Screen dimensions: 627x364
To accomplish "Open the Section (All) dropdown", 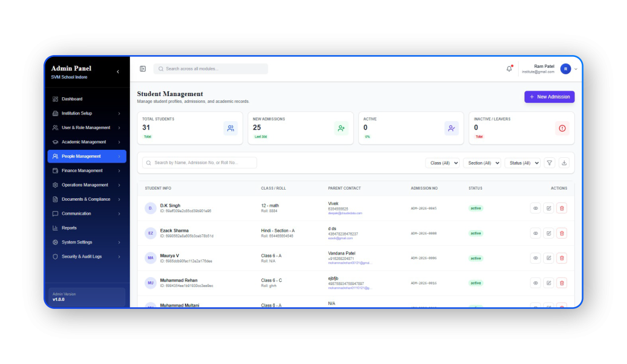I will tap(482, 163).
